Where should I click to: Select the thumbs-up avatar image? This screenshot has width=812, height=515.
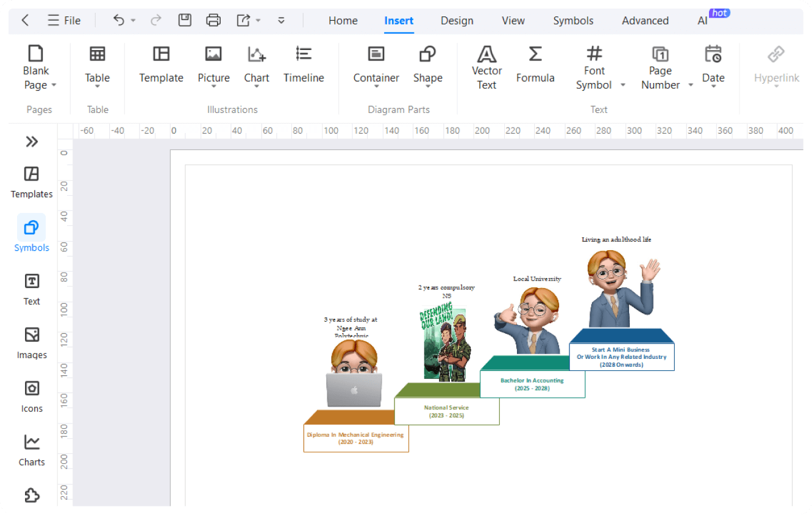pos(528,321)
